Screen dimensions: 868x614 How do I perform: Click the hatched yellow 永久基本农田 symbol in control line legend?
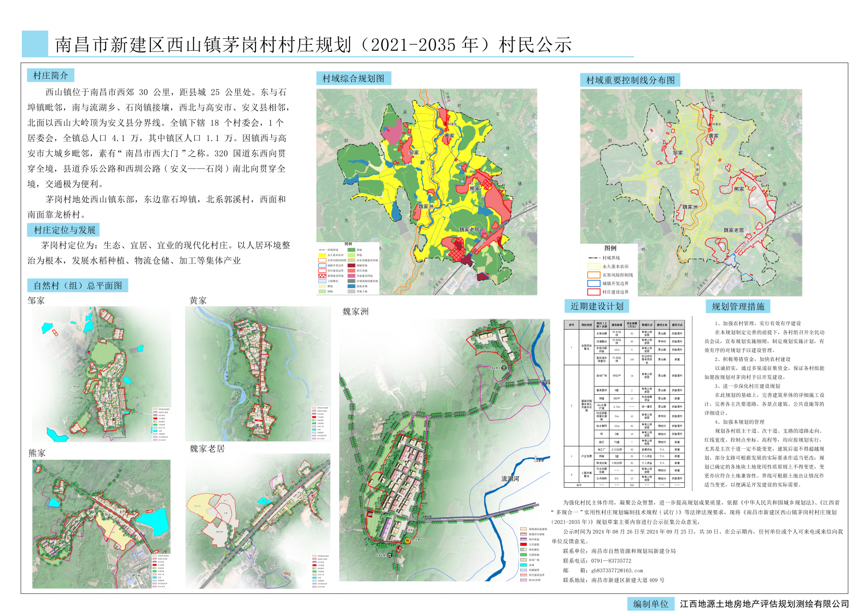pos(593,266)
